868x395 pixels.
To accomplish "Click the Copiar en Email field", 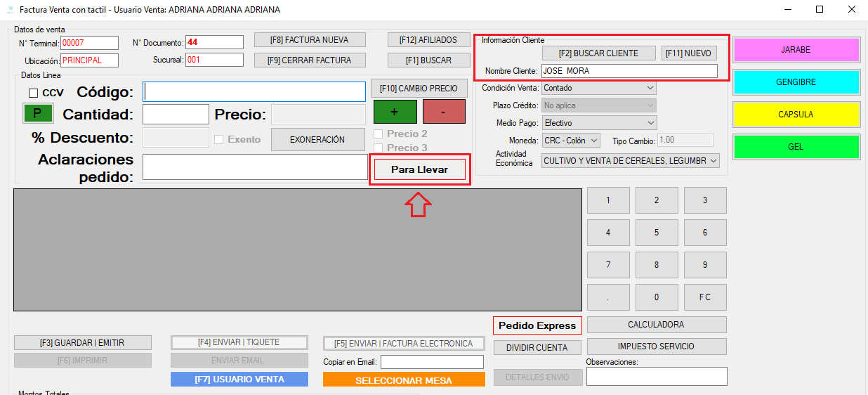I will [432, 362].
